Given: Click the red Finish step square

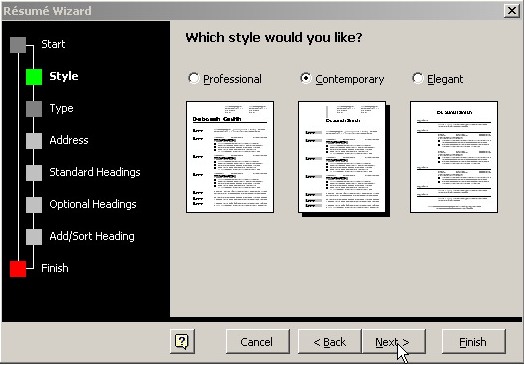Looking at the screenshot, I should [18, 269].
